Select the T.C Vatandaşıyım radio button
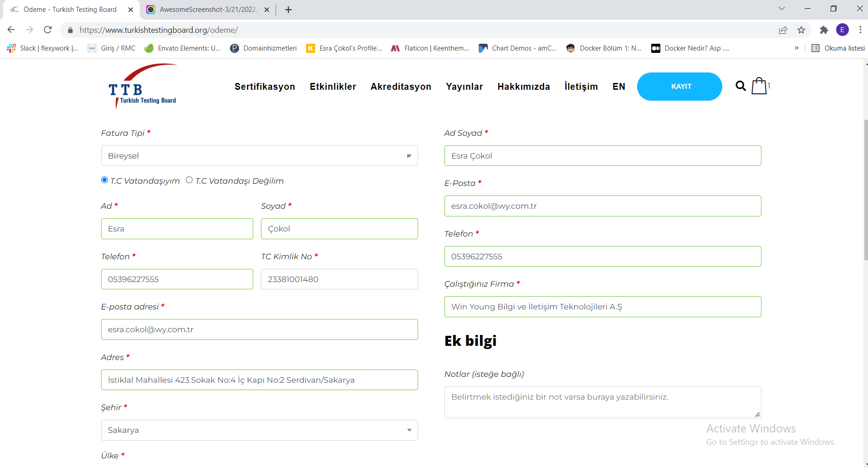 (105, 180)
